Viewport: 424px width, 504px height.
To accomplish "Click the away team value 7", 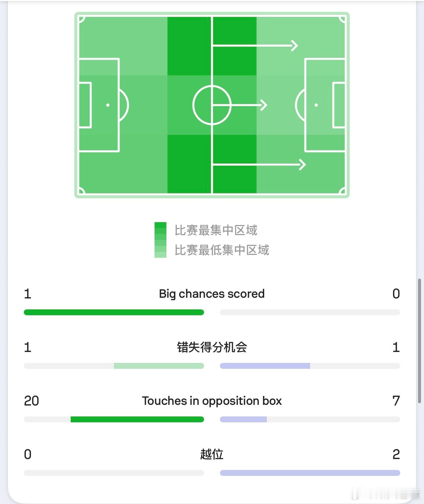I will [x=396, y=401].
